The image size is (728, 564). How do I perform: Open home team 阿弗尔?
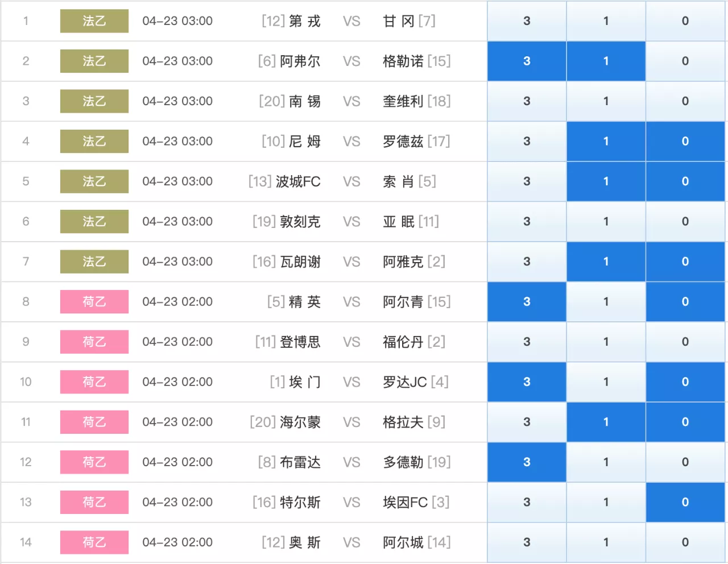[x=300, y=61]
